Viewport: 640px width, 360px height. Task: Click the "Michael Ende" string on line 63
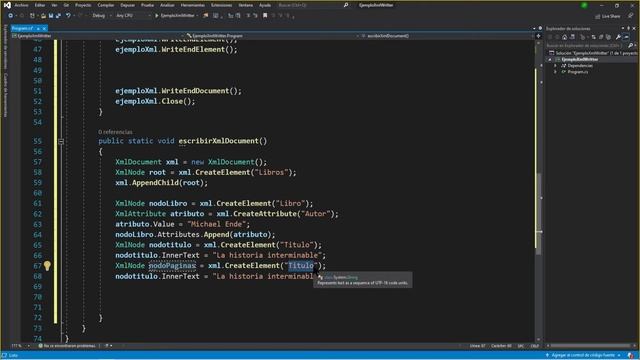click(217, 224)
